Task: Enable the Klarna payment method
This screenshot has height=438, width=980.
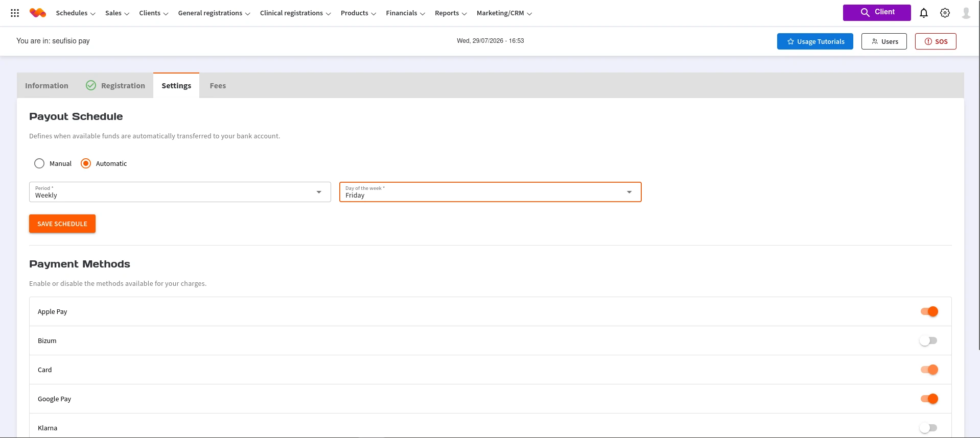Action: point(929,428)
